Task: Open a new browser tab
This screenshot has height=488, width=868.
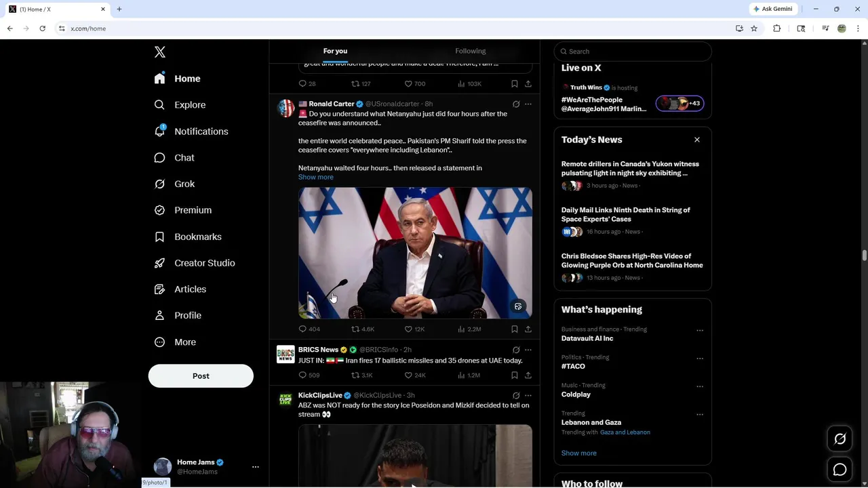Action: [119, 9]
